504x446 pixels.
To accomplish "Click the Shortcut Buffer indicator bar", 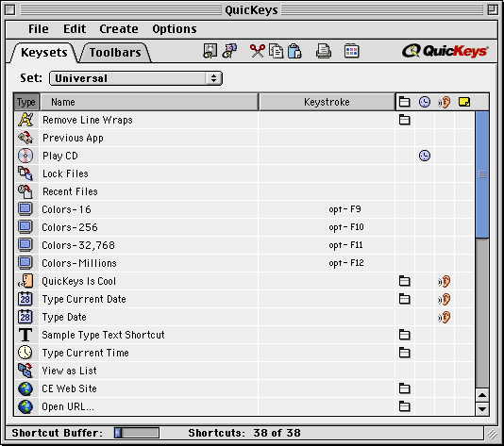I will tap(137, 433).
